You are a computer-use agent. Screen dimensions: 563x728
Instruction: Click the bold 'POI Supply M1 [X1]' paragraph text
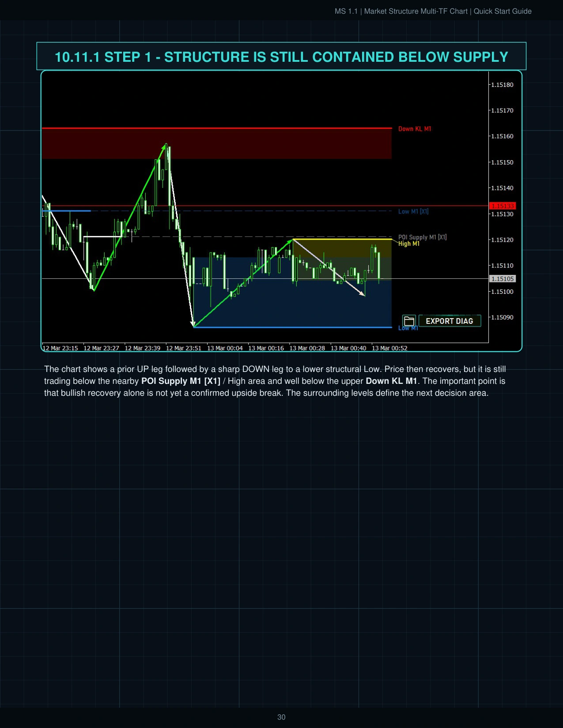pos(181,381)
